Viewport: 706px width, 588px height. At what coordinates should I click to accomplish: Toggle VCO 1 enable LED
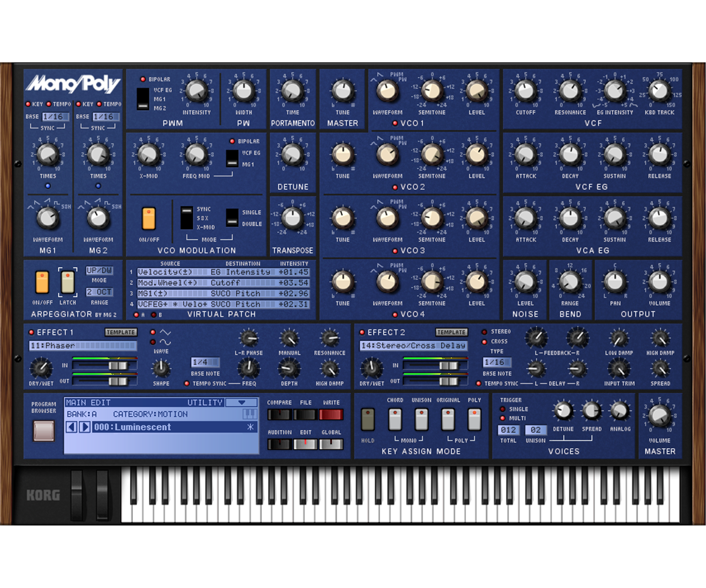click(x=395, y=123)
